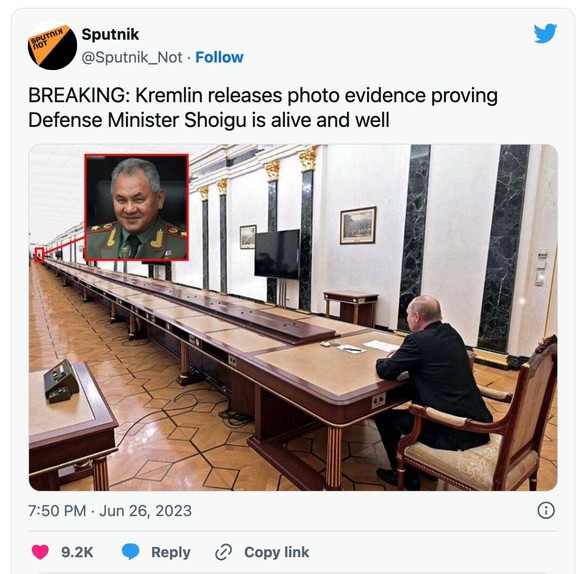Click the Twitter bird logo
Viewport: 582px width, 574px height.
545,33
